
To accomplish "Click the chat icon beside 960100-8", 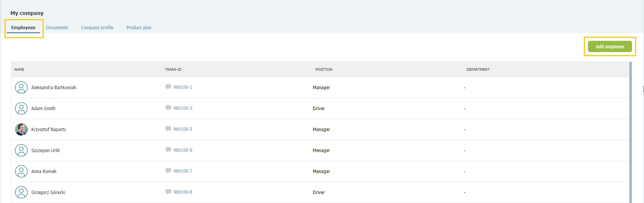I will [x=168, y=192].
